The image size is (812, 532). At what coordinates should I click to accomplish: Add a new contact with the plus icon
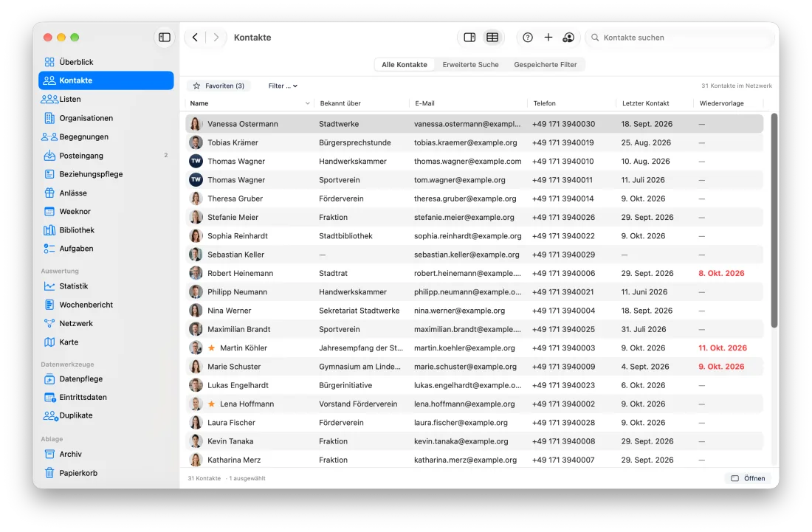[x=548, y=37]
